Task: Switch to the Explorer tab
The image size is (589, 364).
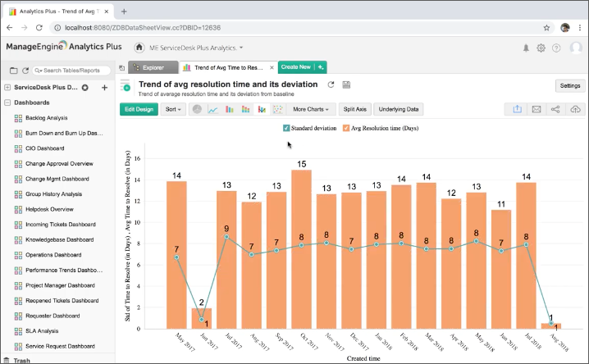Action: click(153, 67)
